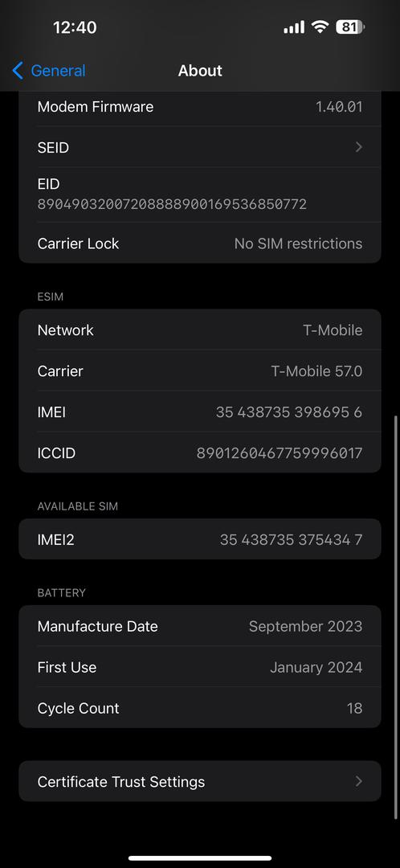Tap the Network T-Mobile row

(200, 330)
